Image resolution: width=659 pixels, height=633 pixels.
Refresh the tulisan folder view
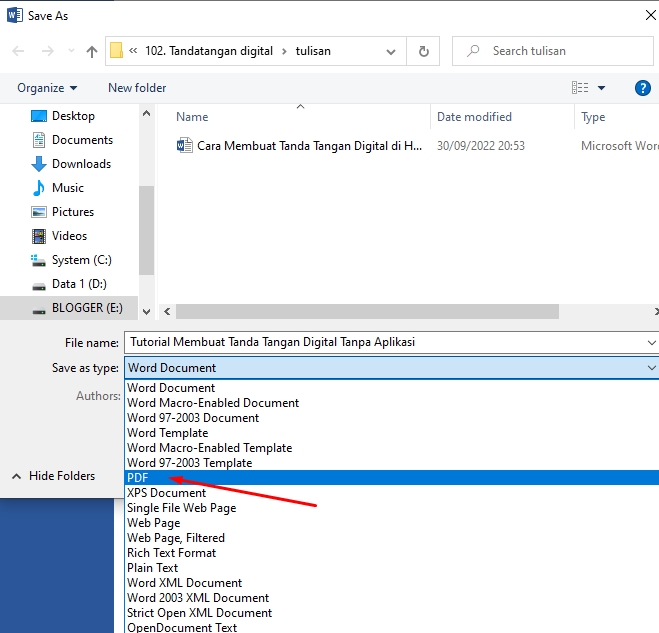tap(423, 51)
